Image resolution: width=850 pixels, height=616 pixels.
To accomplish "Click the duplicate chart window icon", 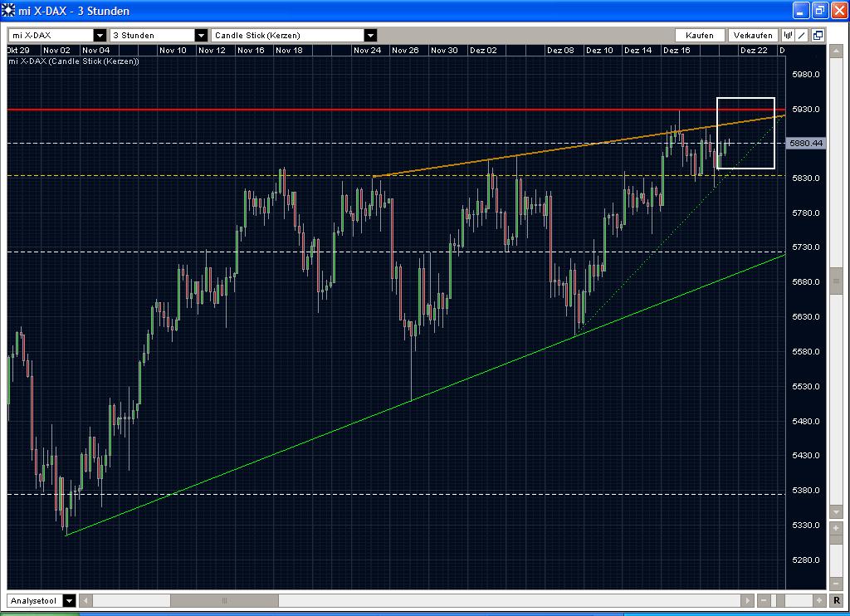I will [x=818, y=35].
